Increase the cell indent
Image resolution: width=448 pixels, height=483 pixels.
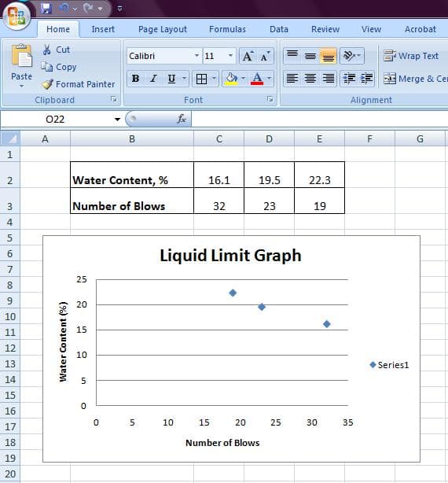point(366,79)
